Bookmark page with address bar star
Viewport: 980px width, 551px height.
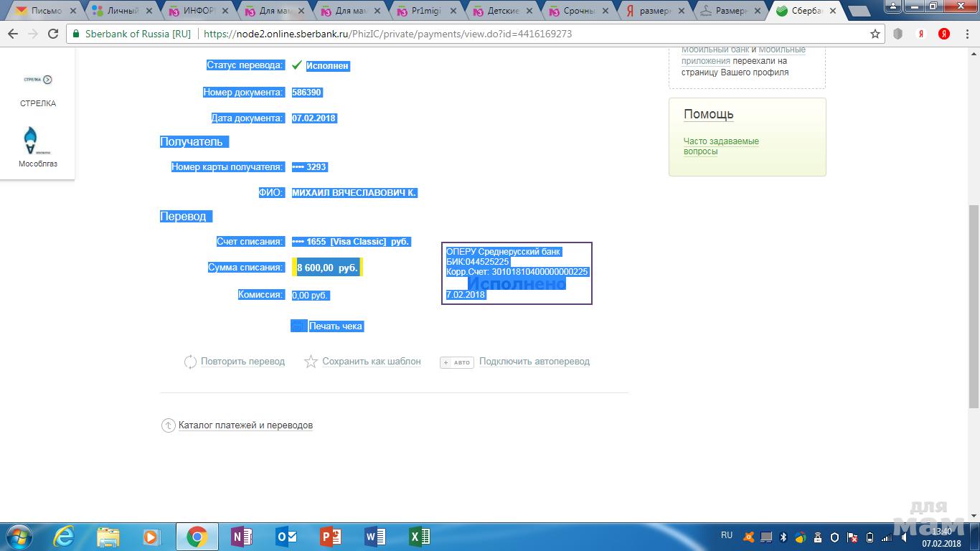click(875, 34)
